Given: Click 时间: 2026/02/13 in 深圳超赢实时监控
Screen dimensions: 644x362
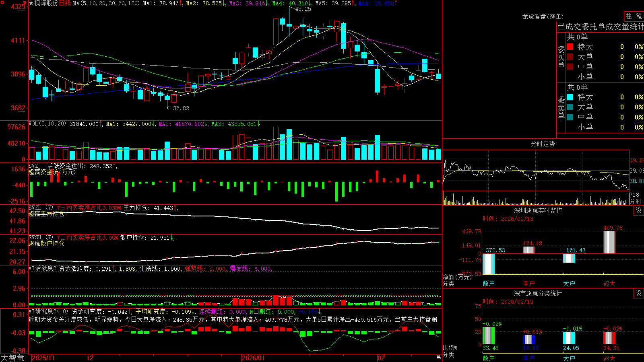Looking at the screenshot, I should (508, 219).
